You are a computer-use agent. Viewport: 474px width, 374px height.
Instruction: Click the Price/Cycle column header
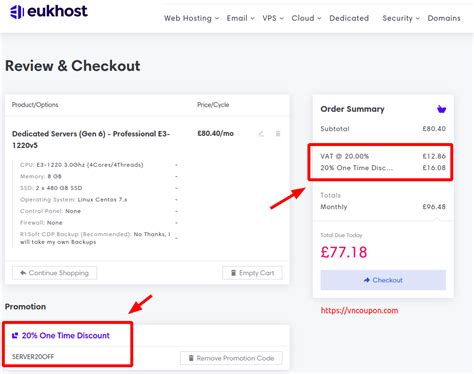point(213,105)
